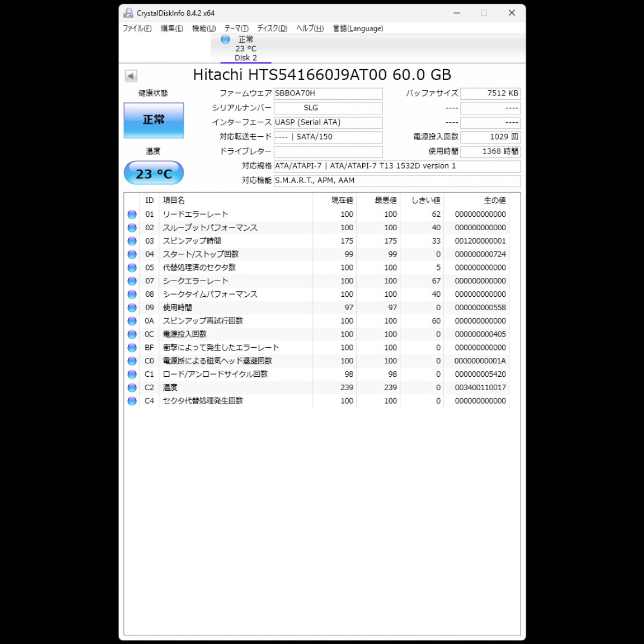
Task: Click status orb for リードエラーレート row
Action: click(132, 214)
